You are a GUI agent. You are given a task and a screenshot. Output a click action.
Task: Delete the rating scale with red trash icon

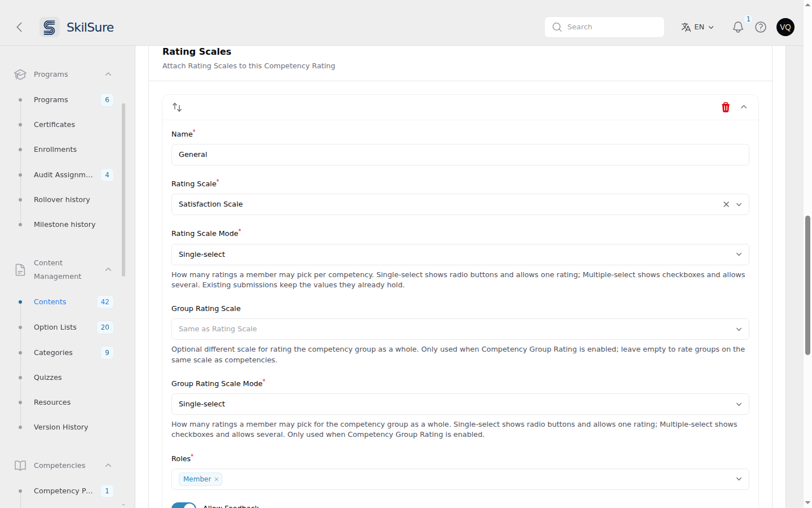point(726,107)
